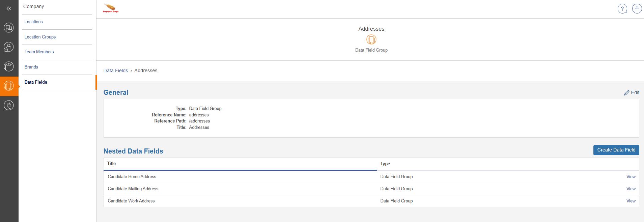
Task: Open the flag icon in left rail
Action: tap(9, 28)
